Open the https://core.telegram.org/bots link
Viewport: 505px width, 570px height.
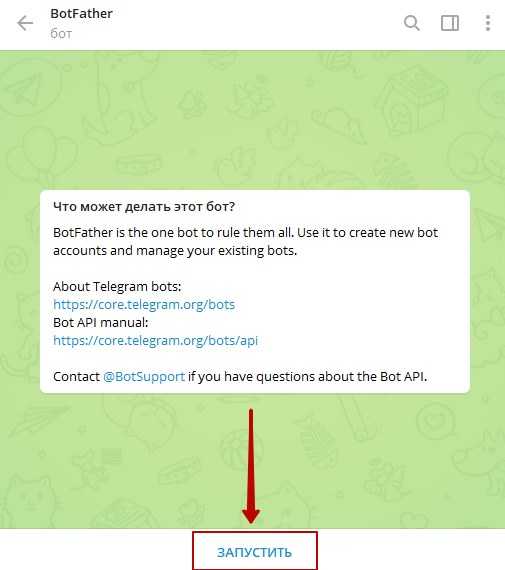tap(144, 305)
